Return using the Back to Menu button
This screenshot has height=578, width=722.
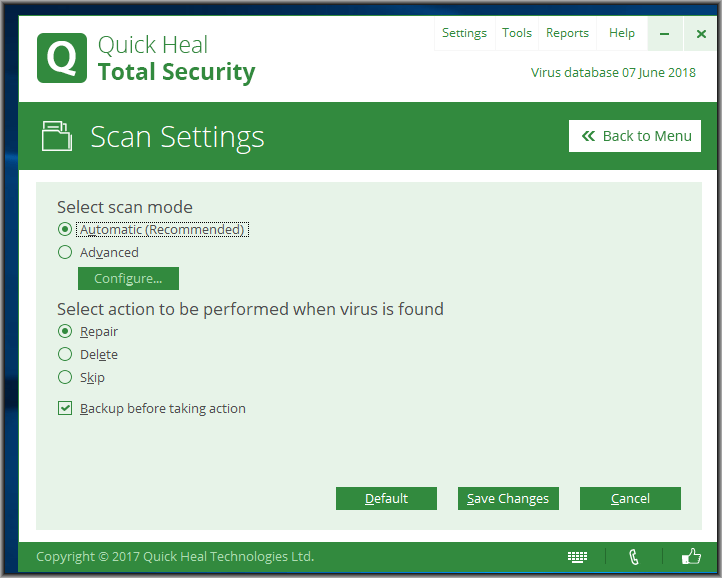click(x=635, y=136)
